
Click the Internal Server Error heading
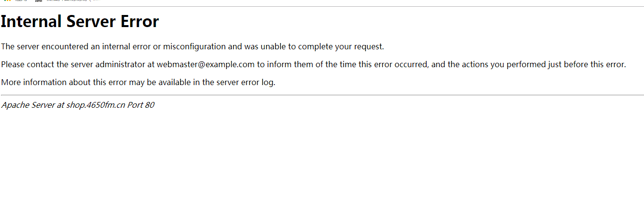click(80, 22)
